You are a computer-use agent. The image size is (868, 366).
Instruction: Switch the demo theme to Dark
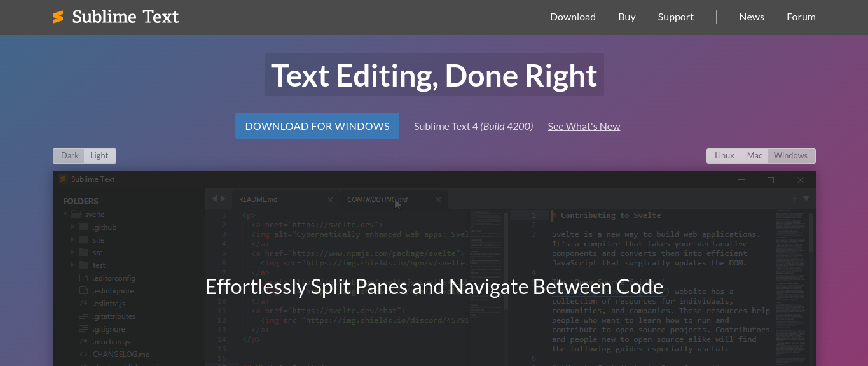pos(70,156)
